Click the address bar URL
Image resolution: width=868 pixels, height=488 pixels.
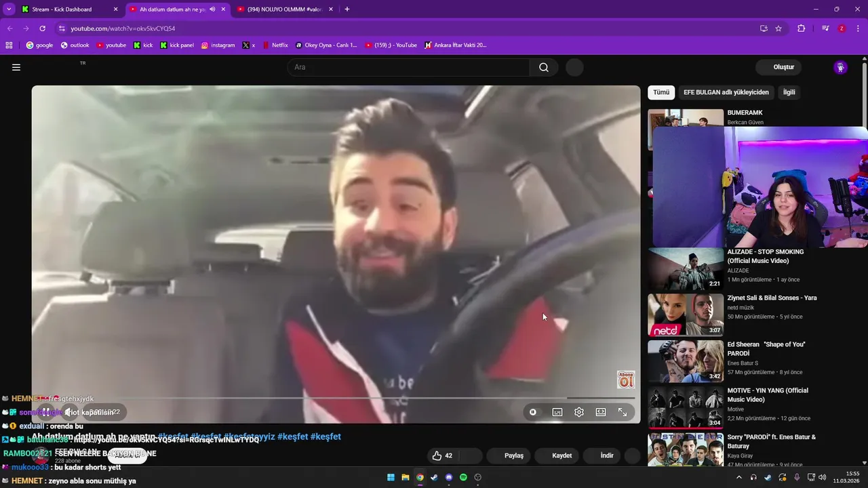[123, 28]
